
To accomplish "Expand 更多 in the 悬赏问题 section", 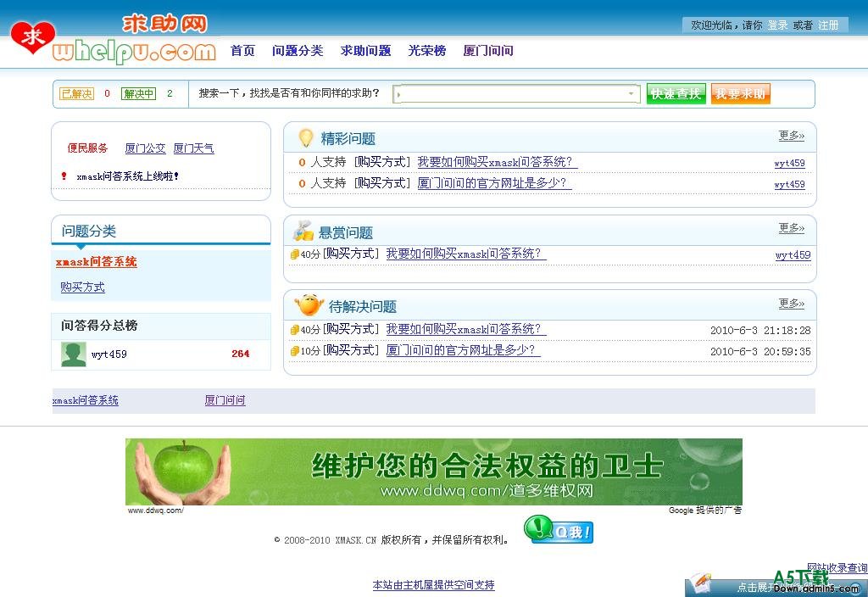I will (x=791, y=228).
